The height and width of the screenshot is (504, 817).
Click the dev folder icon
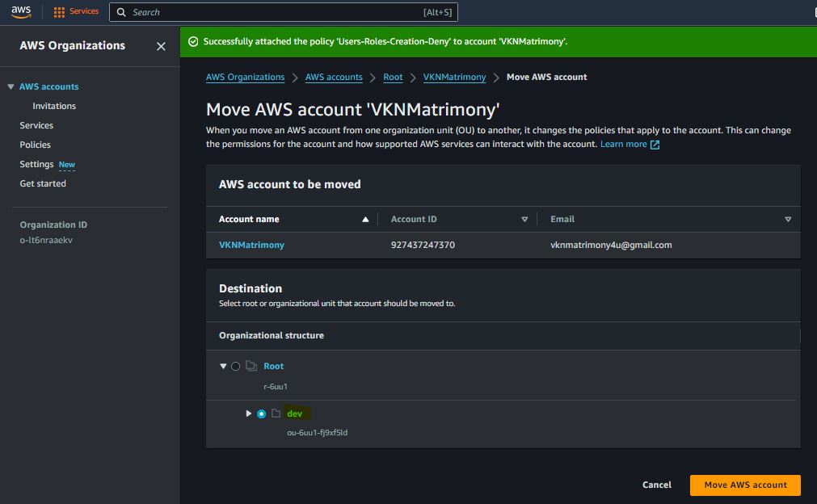click(276, 414)
